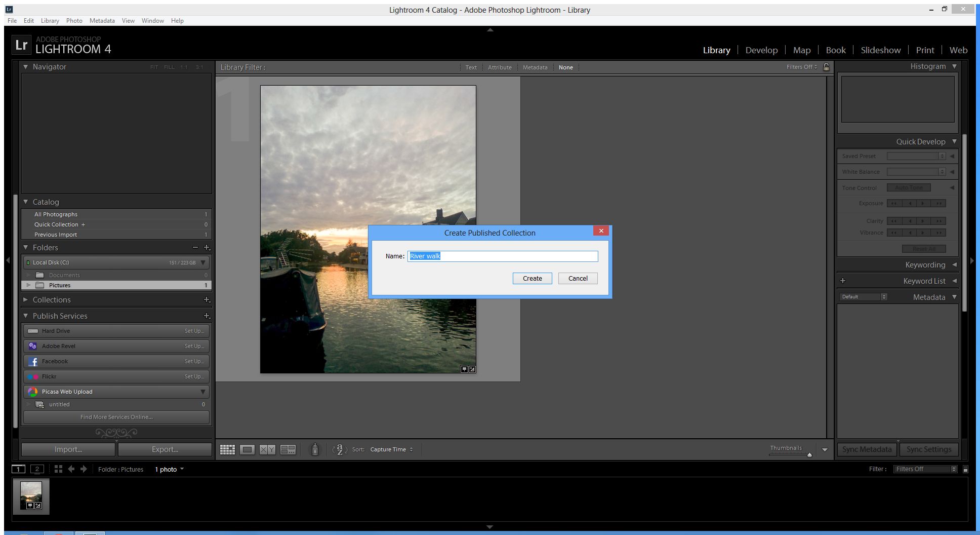This screenshot has height=535, width=980.
Task: Open the Metadata menu
Action: 102,21
